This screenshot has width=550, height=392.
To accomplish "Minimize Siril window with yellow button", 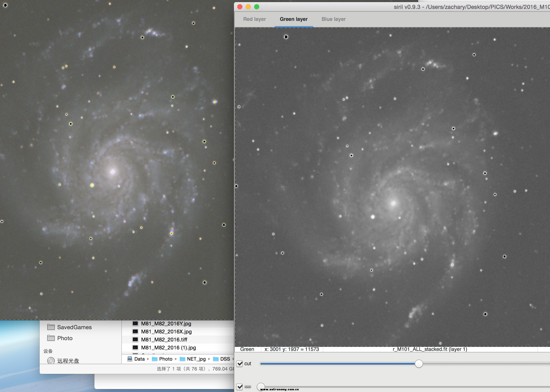I will pos(248,7).
